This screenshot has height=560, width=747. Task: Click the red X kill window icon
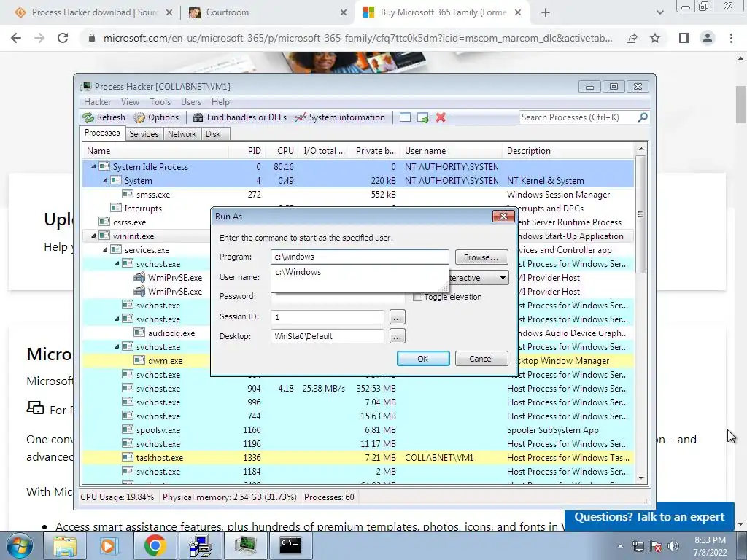pos(441,117)
